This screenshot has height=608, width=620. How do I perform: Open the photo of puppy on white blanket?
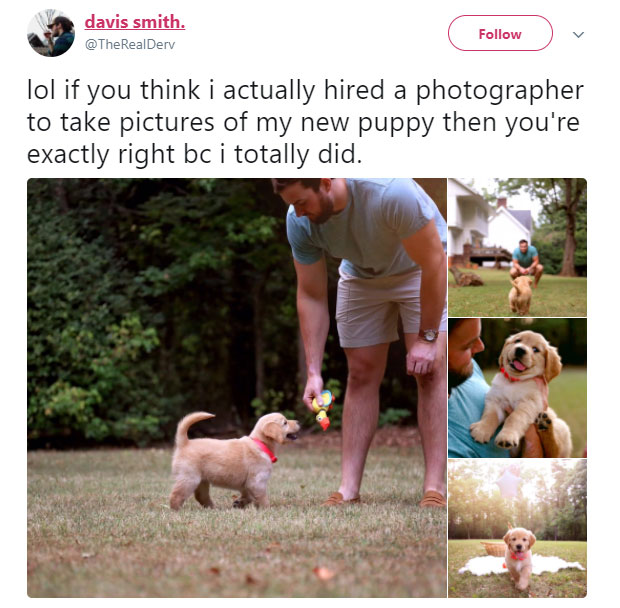point(518,529)
